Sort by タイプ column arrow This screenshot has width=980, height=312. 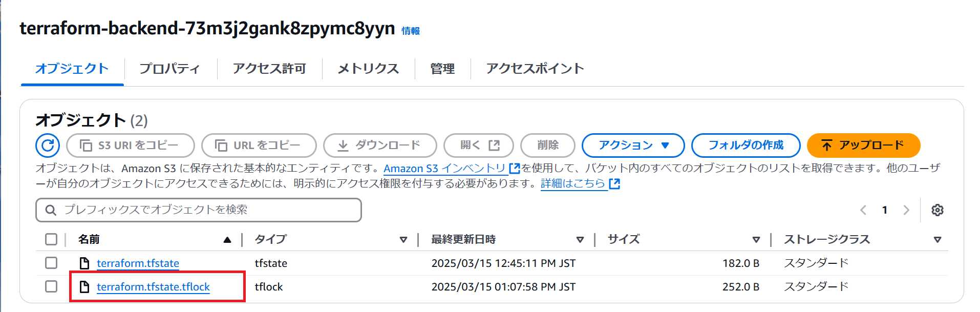tap(403, 240)
